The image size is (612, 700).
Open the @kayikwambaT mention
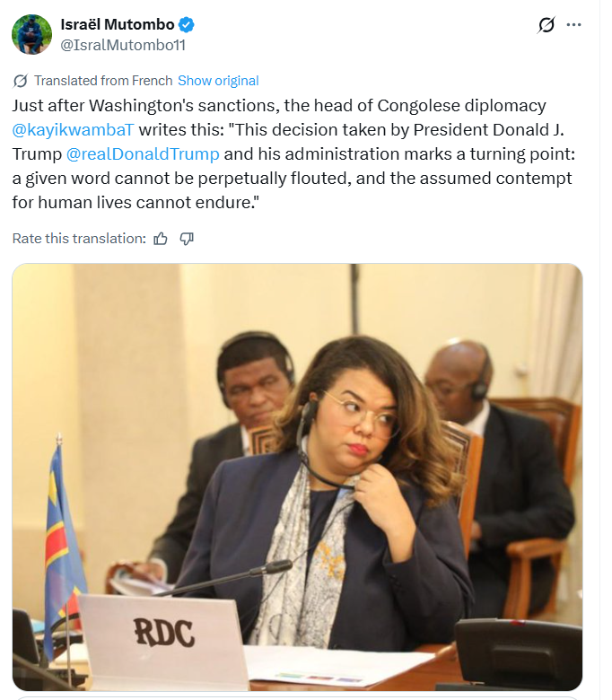[73, 130]
